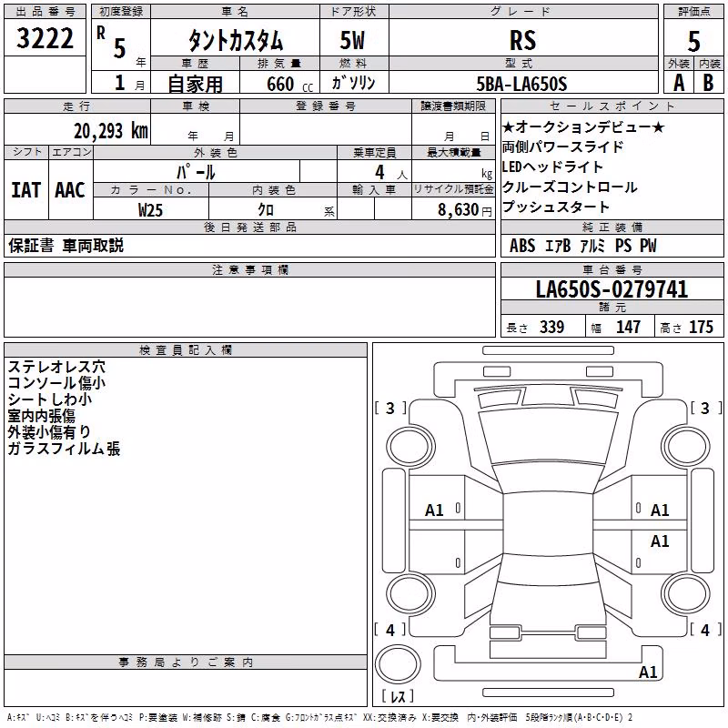Click the セールスポイント header
The image size is (728, 728).
(612, 106)
